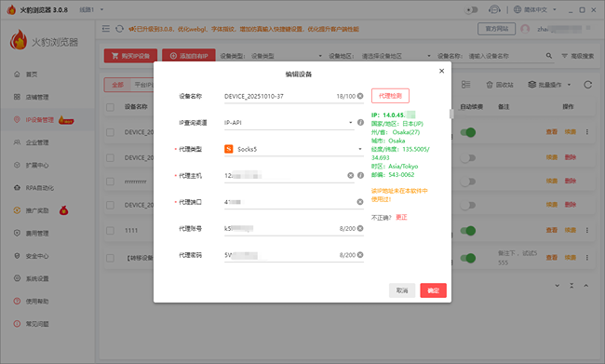Image resolution: width=605 pixels, height=364 pixels.
Task: Open 安全中心 in the sidebar
Action: point(37,256)
